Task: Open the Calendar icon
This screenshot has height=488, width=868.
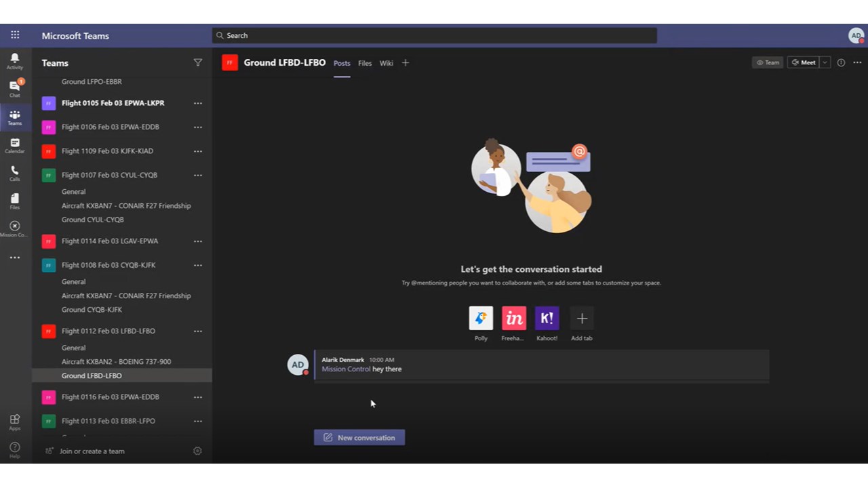Action: [x=15, y=146]
